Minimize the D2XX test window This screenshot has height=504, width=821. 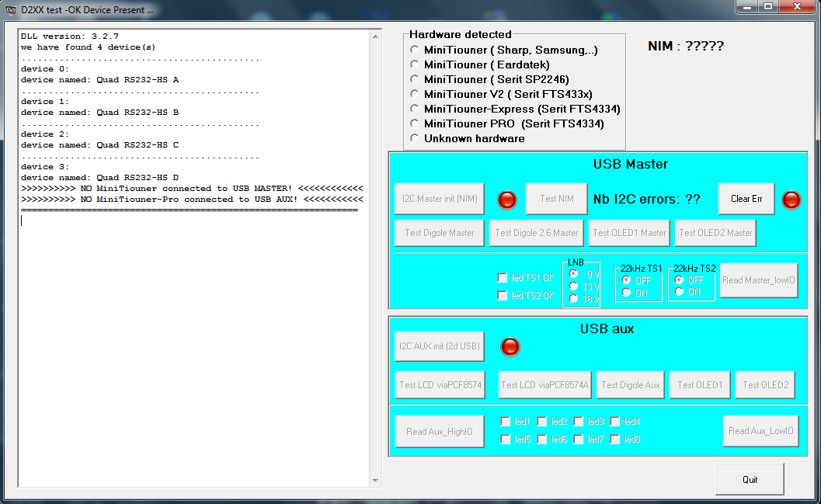[x=746, y=7]
